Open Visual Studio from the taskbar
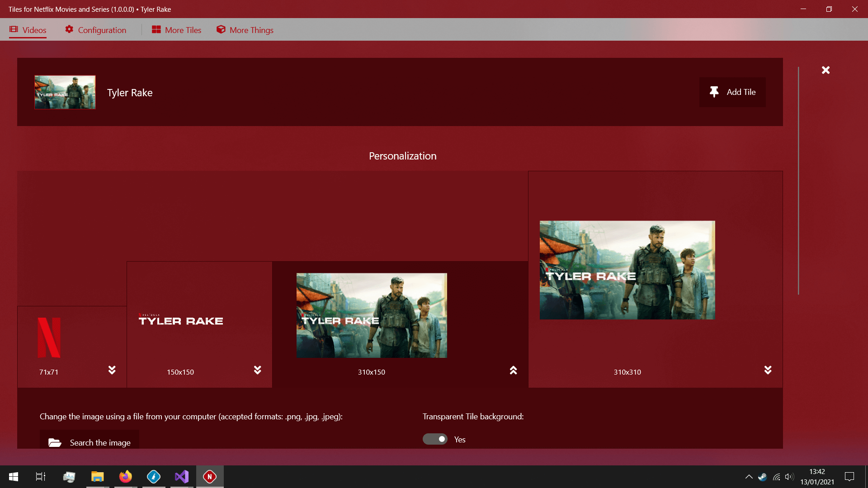The height and width of the screenshot is (488, 868). (181, 476)
